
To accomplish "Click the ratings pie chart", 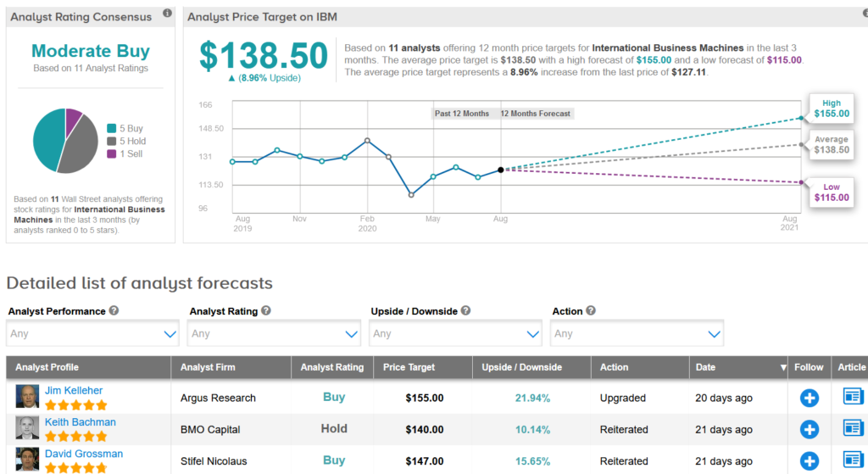I will 65,141.
